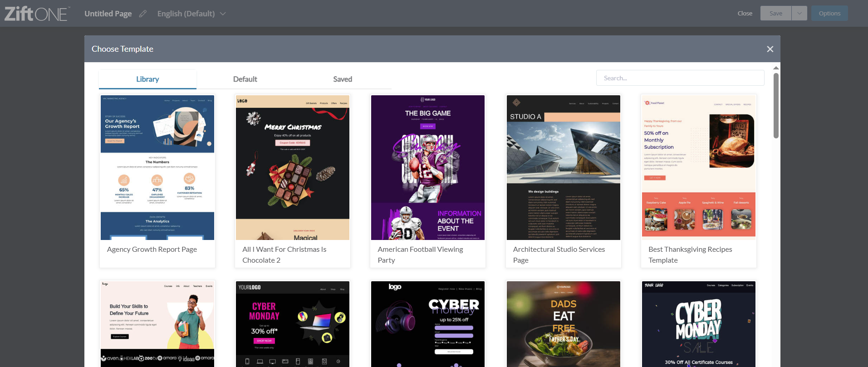Switch to the Library tab
This screenshot has height=367, width=868.
coord(147,79)
